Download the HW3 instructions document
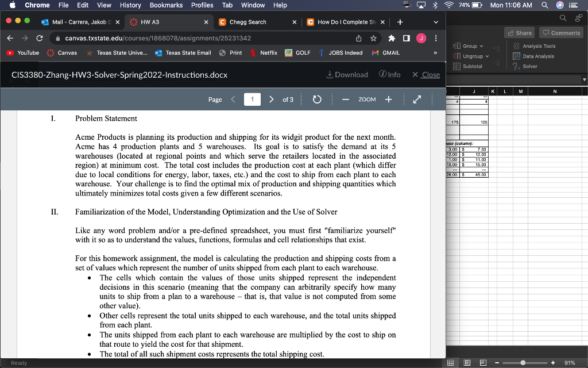 (347, 75)
